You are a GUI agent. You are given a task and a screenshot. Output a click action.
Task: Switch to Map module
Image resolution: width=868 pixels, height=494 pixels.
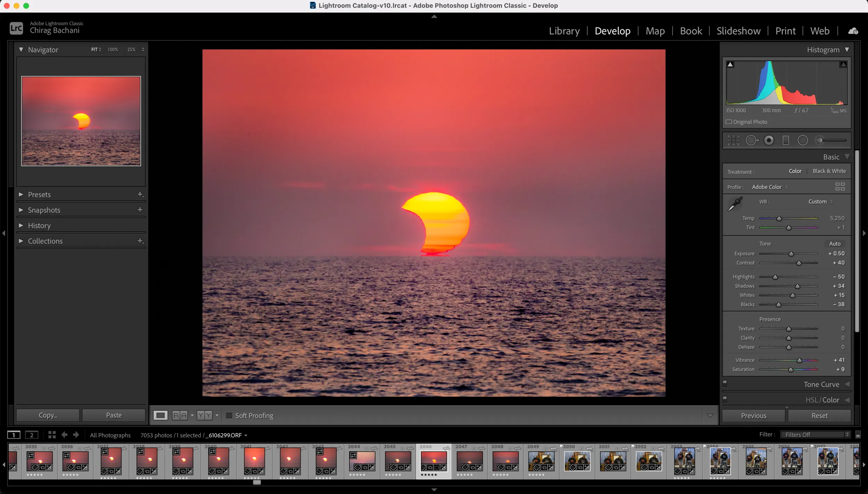[655, 31]
